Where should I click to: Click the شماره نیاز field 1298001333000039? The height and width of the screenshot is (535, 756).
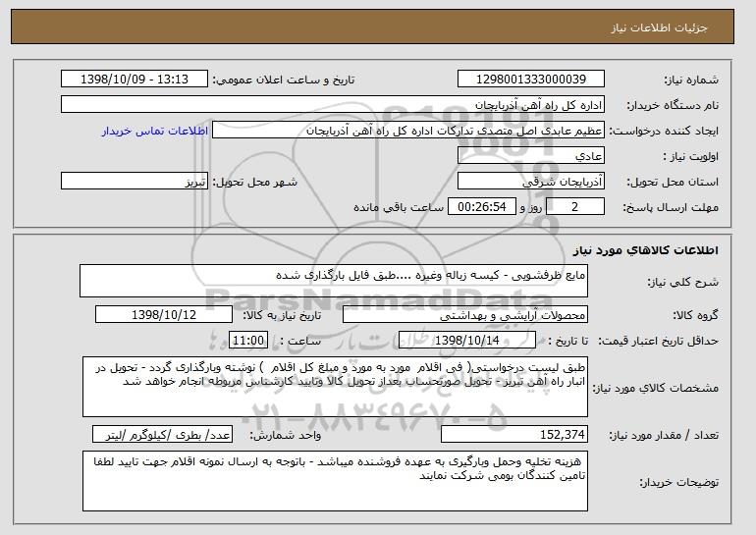[531, 80]
